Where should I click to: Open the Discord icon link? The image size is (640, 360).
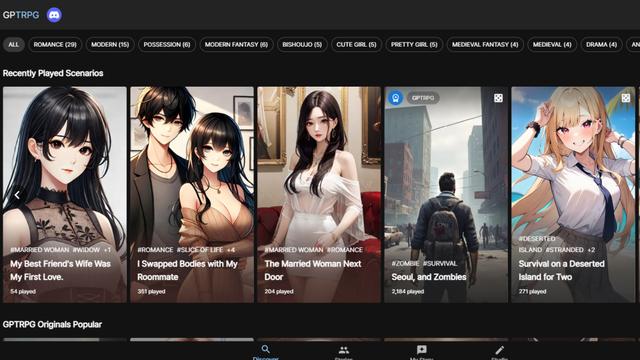pos(54,15)
